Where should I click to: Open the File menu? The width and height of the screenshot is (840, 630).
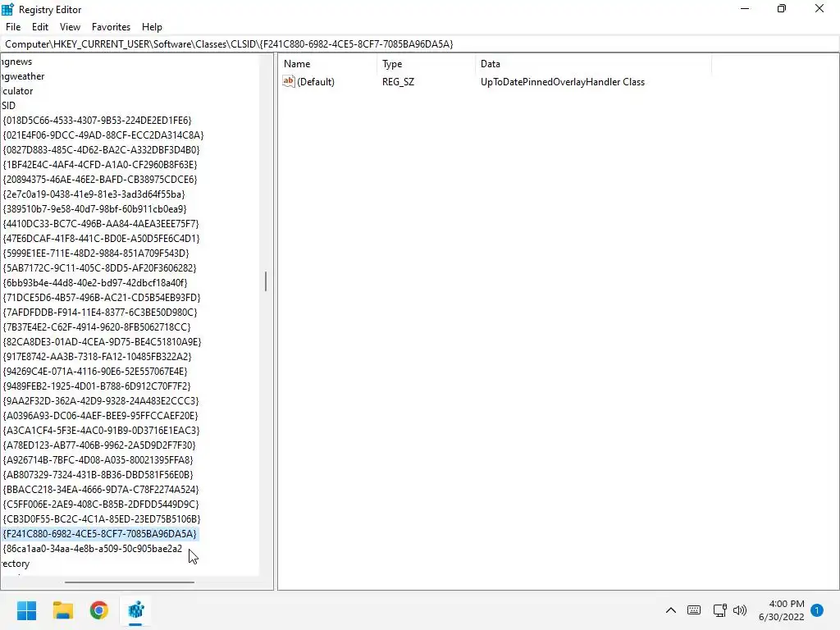(x=13, y=27)
